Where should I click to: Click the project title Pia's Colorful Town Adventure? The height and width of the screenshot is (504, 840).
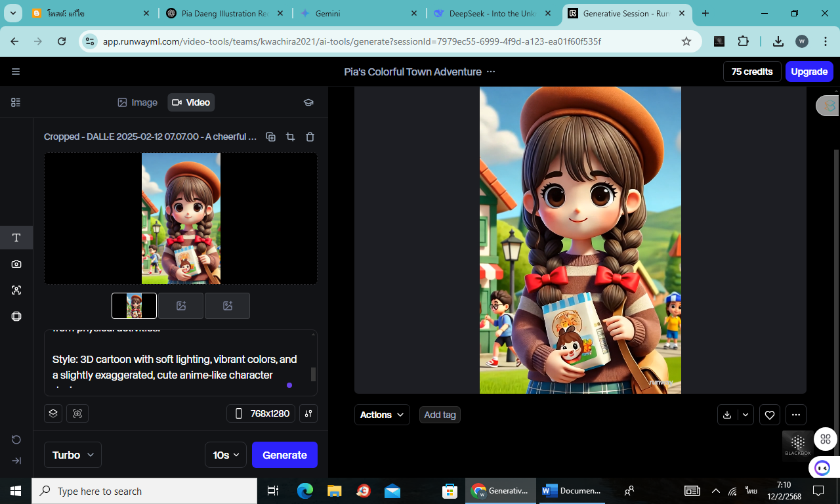[413, 72]
